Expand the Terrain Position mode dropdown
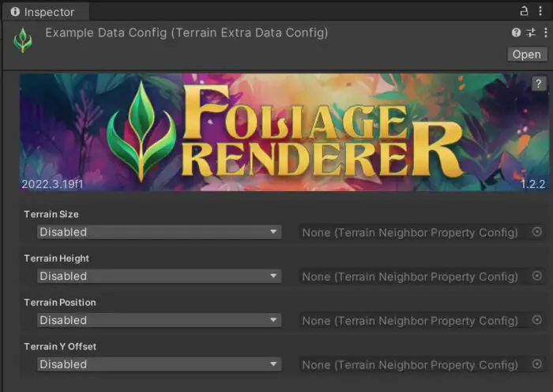 coord(158,321)
